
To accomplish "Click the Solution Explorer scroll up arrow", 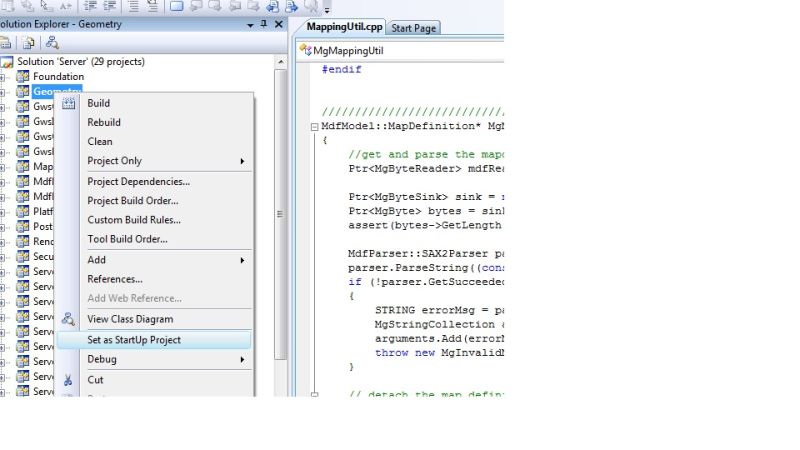I will coord(281,62).
